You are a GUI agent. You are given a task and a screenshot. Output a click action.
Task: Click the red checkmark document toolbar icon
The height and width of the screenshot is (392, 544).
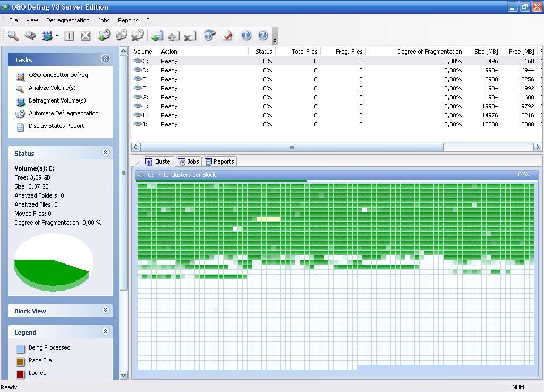pos(227,36)
